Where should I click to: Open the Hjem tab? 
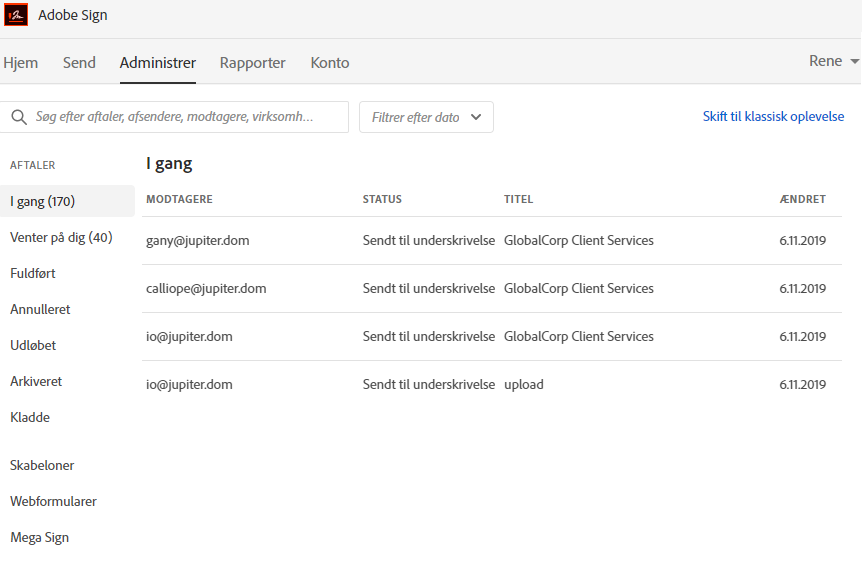point(20,63)
